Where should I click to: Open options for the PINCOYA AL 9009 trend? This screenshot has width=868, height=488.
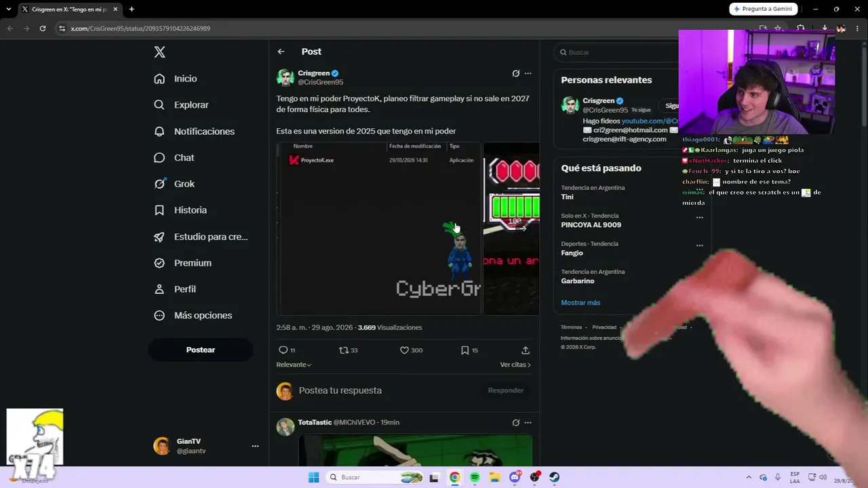[700, 218]
